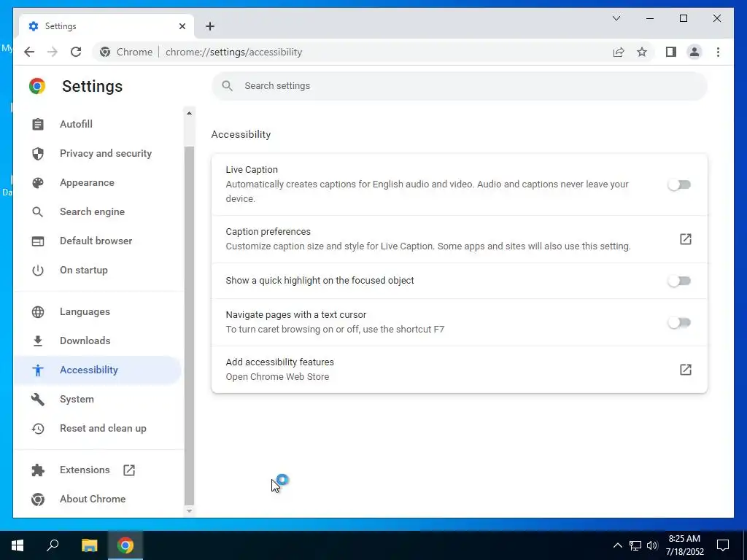Click the Autofill clipboard icon in sidebar
747x560 pixels.
38,124
